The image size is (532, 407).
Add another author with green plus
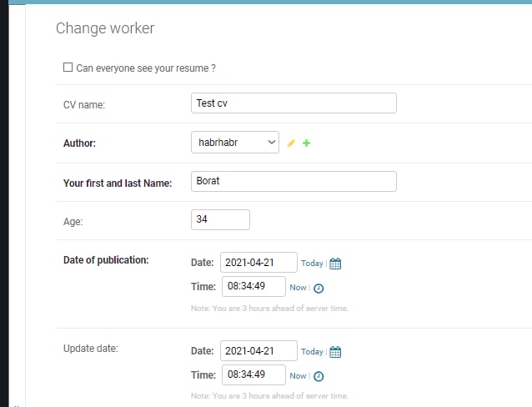[306, 143]
